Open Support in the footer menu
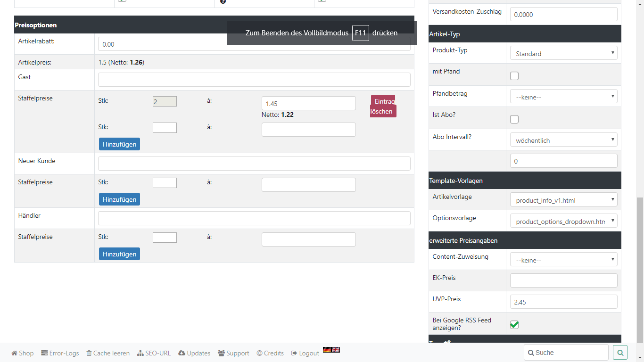The width and height of the screenshot is (644, 362). coord(233,353)
